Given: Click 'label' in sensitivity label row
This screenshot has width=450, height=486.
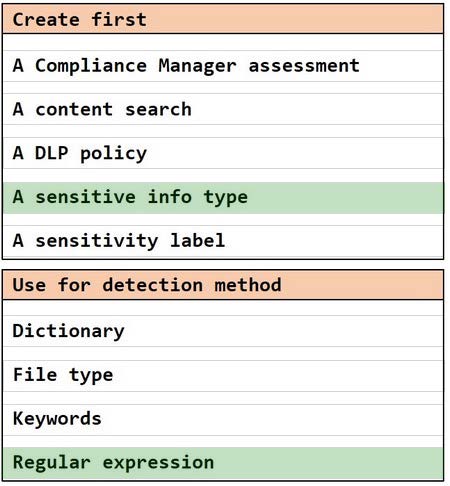Looking at the screenshot, I should click(197, 240).
